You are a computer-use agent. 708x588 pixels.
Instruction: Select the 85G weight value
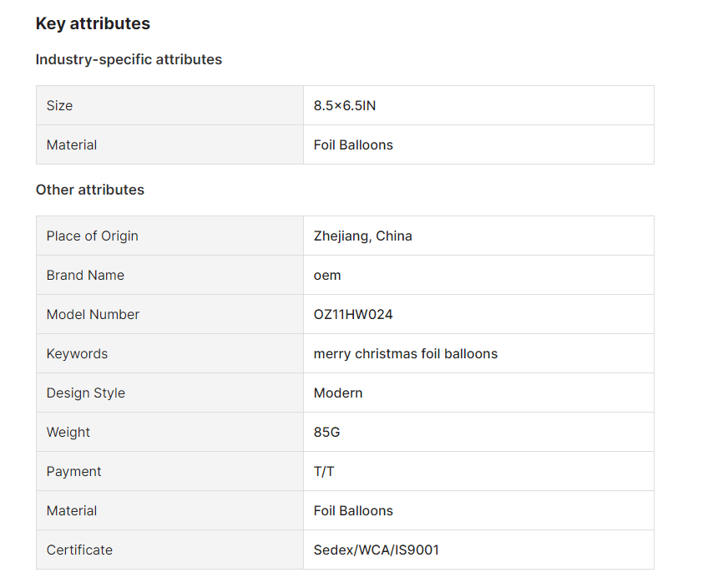327,432
